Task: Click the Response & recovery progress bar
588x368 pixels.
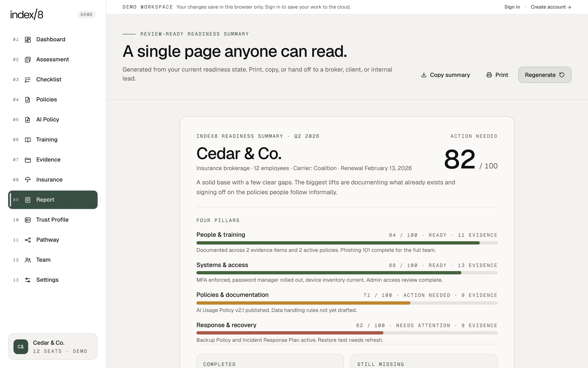Action: pyautogui.click(x=347, y=333)
